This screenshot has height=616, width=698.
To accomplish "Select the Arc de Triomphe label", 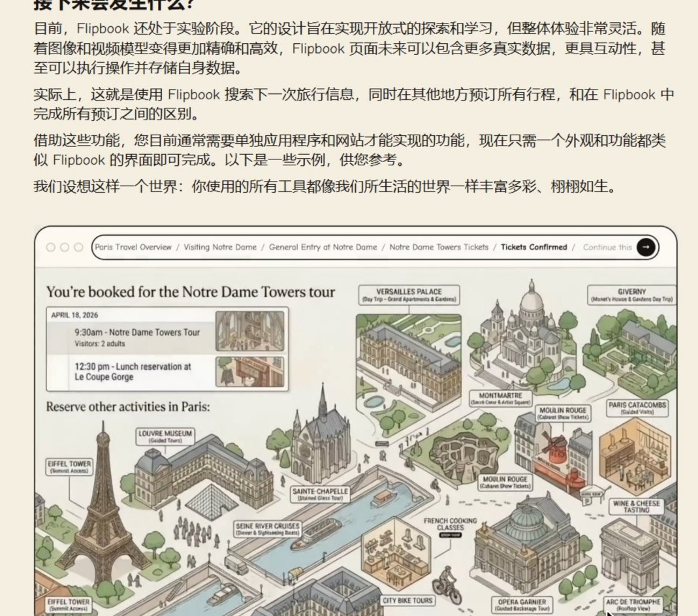I will pos(633,605).
